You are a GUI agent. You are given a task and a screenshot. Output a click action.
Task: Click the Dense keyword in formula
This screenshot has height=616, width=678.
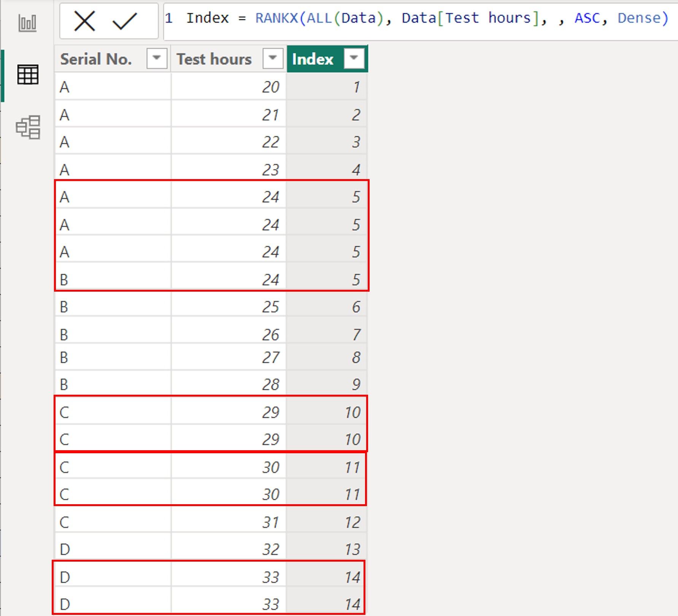coord(639,18)
